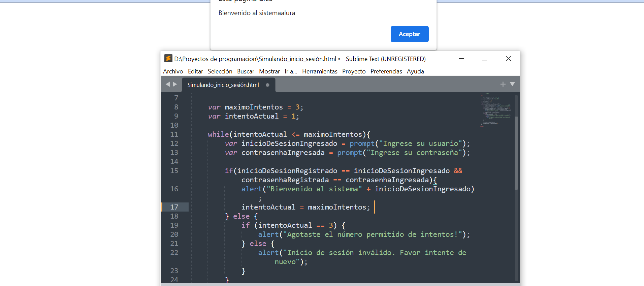Click string "Ingrese su usuario"

(x=420, y=144)
